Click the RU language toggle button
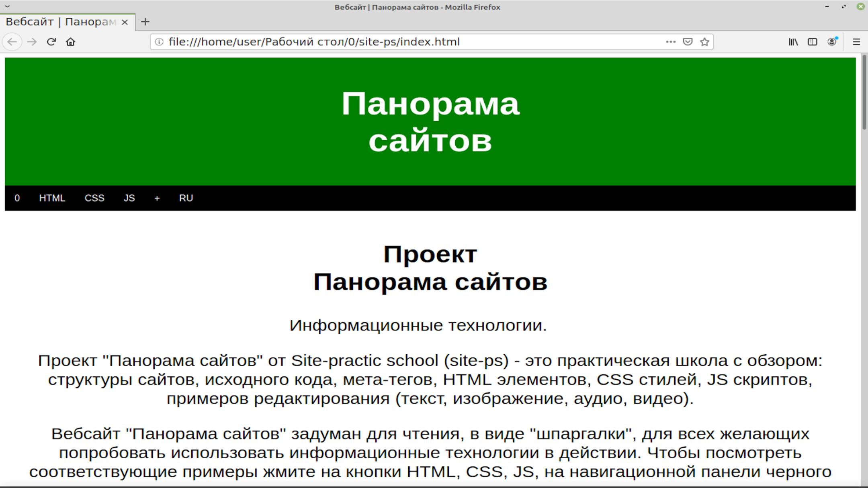The width and height of the screenshot is (868, 488). click(x=186, y=198)
